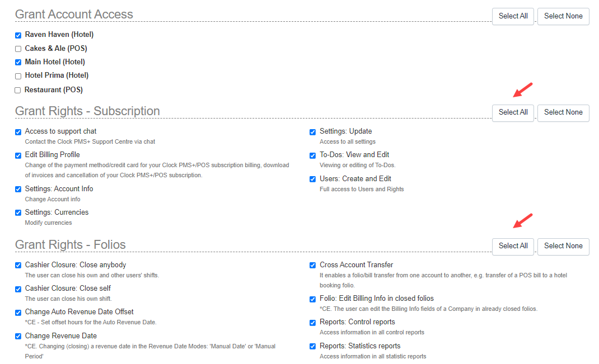
Task: Disable the Edit Billing Profile right
Action: click(17, 155)
